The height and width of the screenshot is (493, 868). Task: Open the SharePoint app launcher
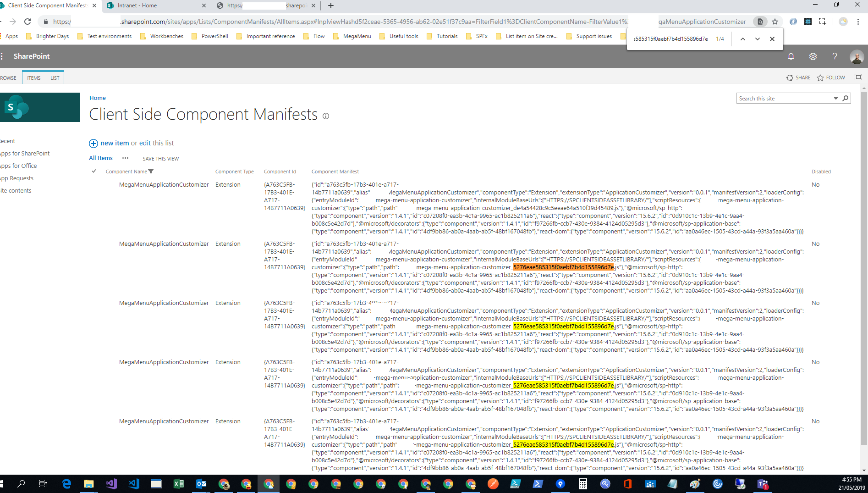(2, 56)
